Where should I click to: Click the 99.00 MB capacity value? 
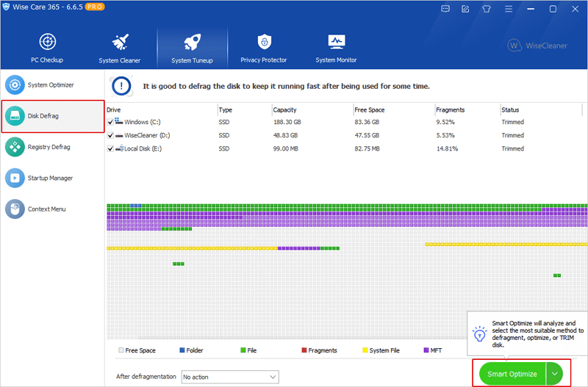pos(286,149)
